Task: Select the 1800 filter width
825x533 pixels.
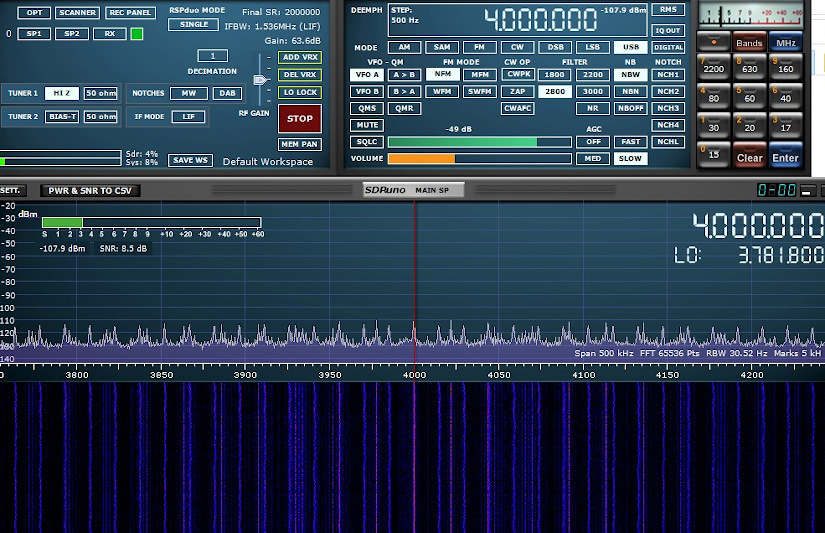Action: [555, 75]
